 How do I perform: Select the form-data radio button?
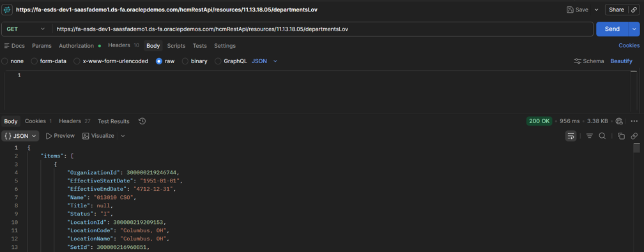tap(34, 61)
